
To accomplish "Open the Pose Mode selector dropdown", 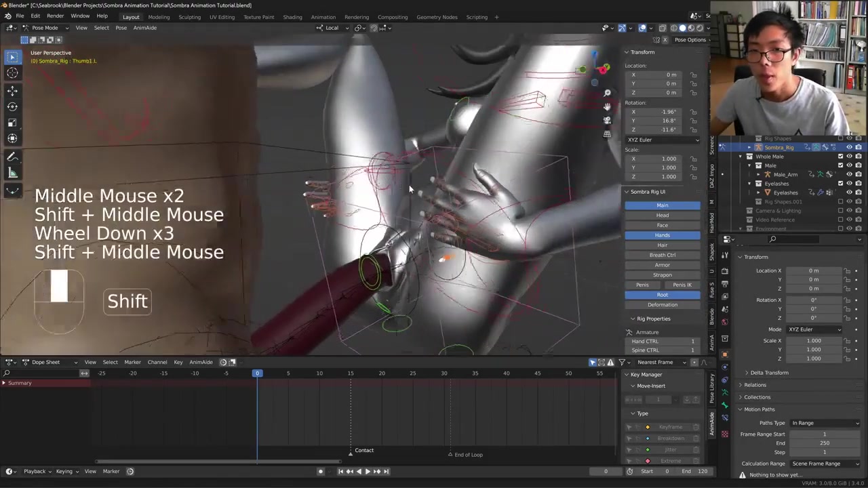I will click(x=45, y=28).
